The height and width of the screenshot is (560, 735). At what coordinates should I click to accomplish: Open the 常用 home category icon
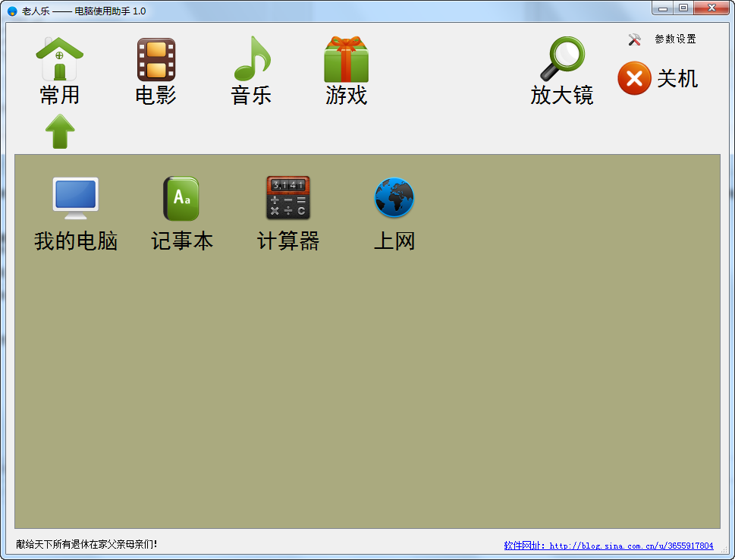pos(59,59)
